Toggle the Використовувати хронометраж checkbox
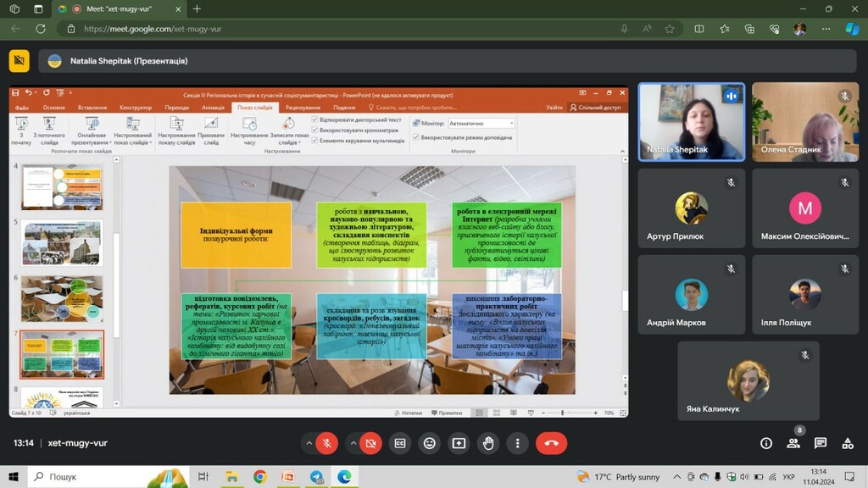The width and height of the screenshot is (868, 488). pyautogui.click(x=315, y=130)
